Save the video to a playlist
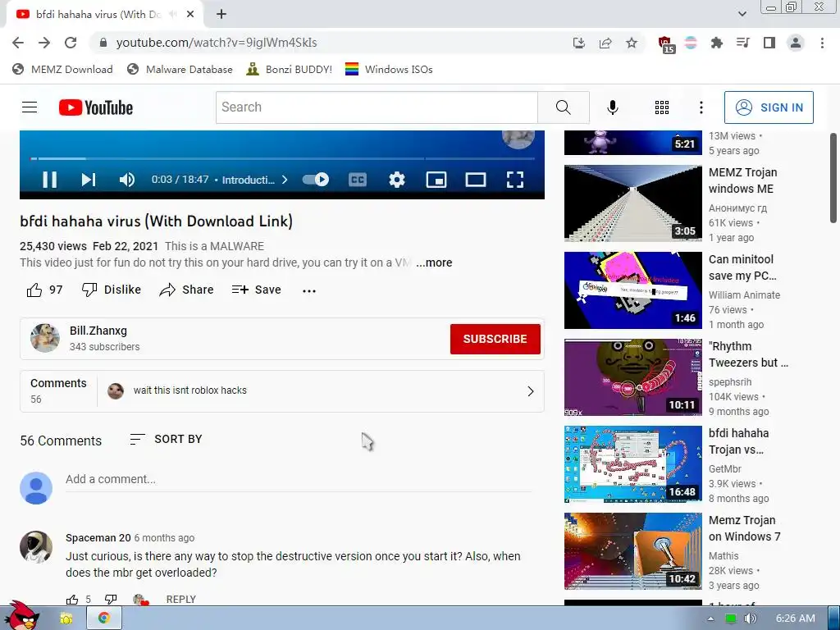This screenshot has height=630, width=840. pos(256,290)
